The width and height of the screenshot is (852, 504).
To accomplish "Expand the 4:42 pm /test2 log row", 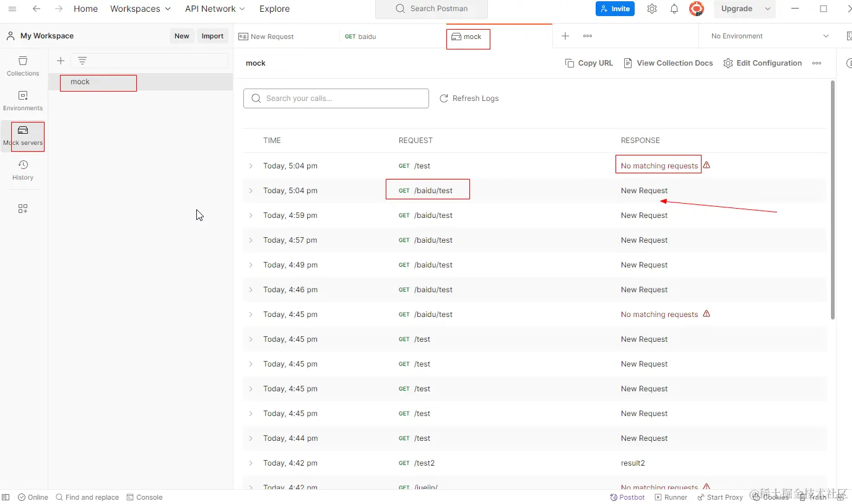I will click(251, 463).
